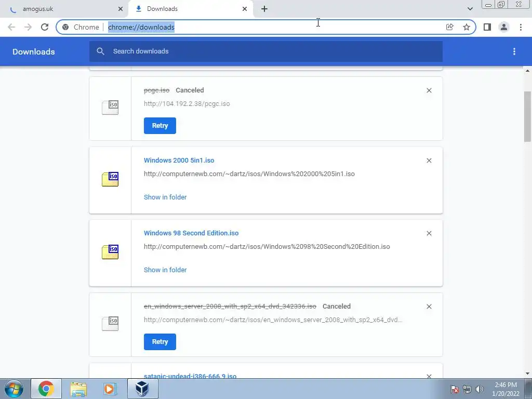Open the Action Center flag tray icon
This screenshot has height=399, width=532.
[x=454, y=389]
